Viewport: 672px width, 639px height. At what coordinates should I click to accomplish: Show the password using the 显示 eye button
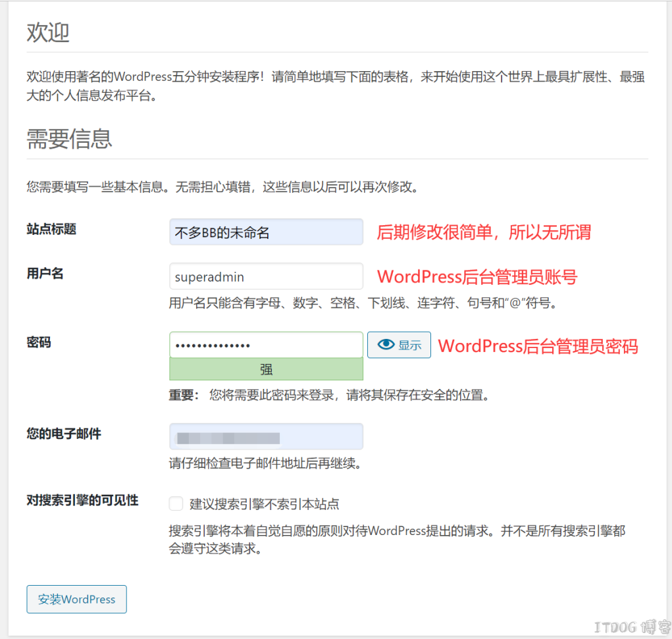pos(399,345)
